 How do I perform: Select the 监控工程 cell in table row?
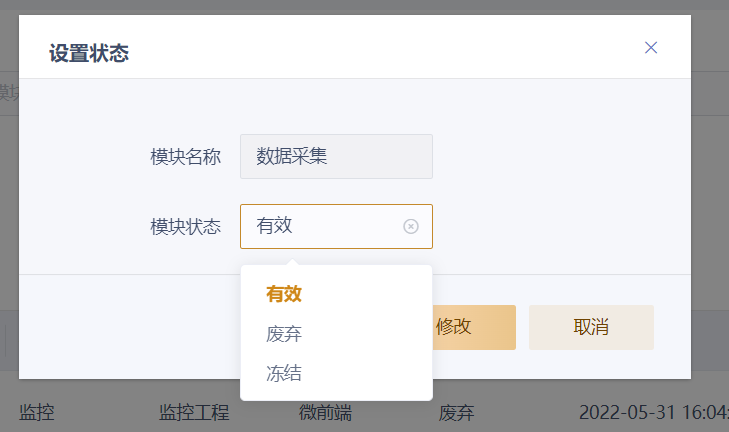(x=194, y=412)
